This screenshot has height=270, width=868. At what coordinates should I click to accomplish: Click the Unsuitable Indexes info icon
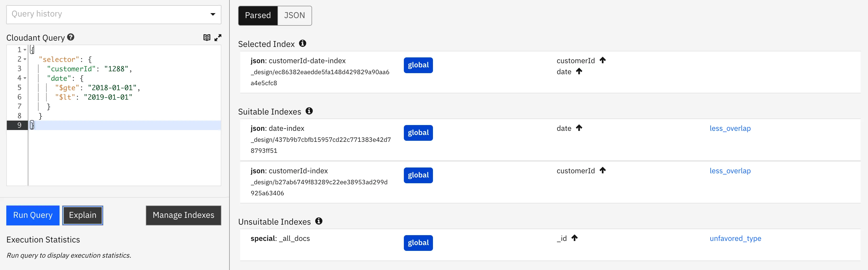point(319,221)
